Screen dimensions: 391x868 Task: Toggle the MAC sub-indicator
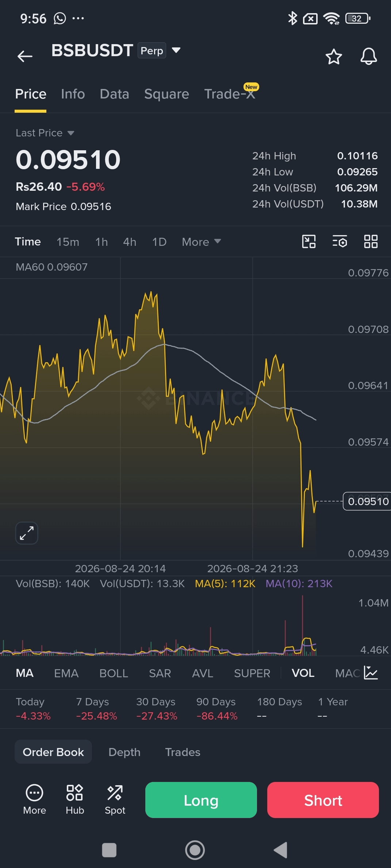point(348,673)
